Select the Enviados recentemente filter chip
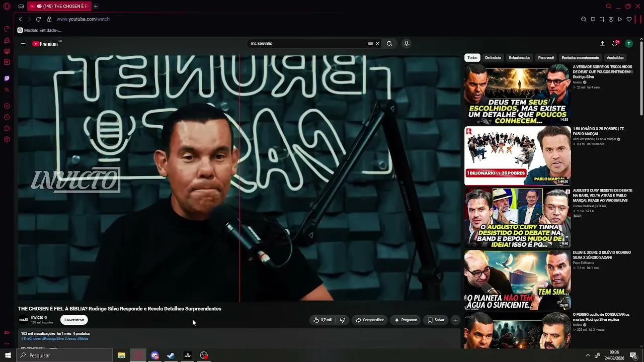Image resolution: width=644 pixels, height=362 pixels. click(580, 58)
